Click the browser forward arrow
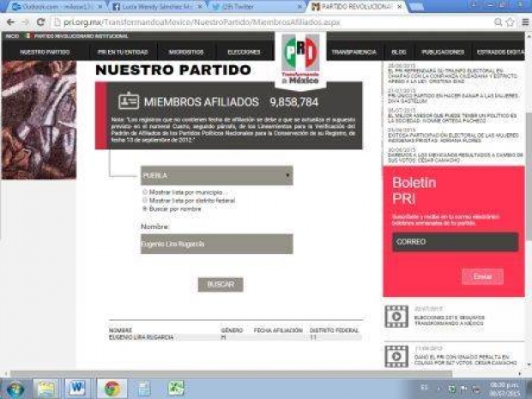This screenshot has height=399, width=532. coord(26,22)
